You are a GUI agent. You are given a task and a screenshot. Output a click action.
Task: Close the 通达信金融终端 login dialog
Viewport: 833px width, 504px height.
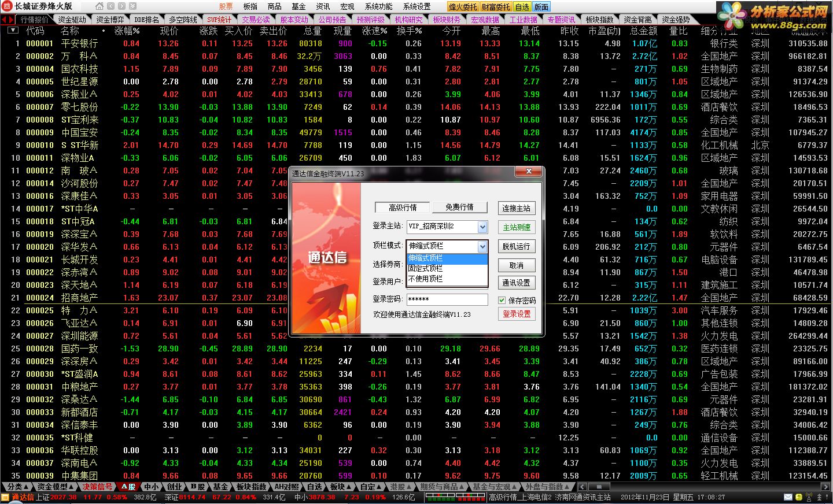pos(529,171)
